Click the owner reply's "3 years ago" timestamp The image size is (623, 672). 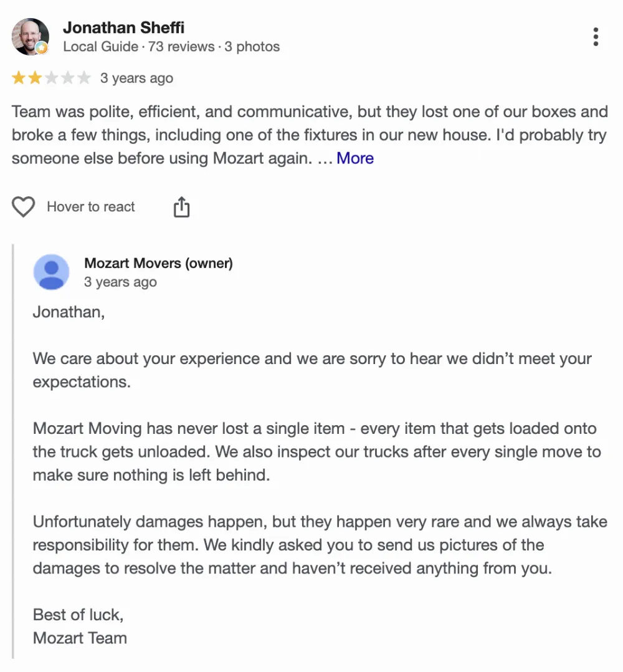pos(120,282)
